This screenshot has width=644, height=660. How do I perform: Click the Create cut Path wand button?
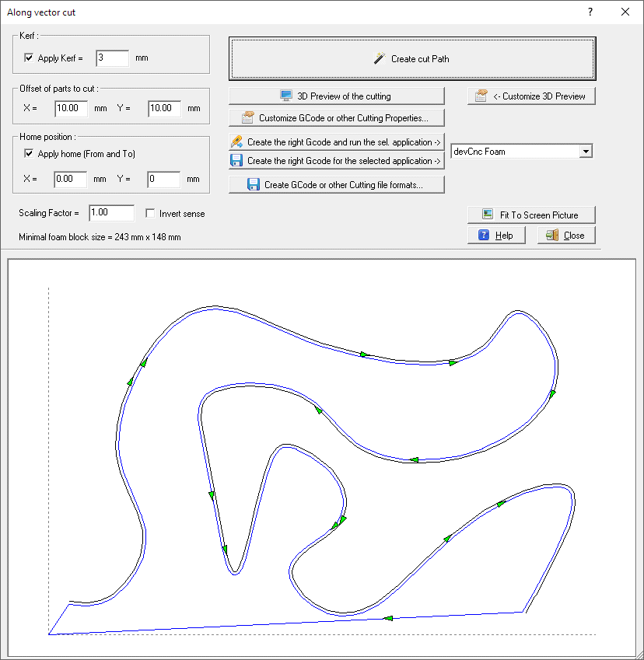412,58
